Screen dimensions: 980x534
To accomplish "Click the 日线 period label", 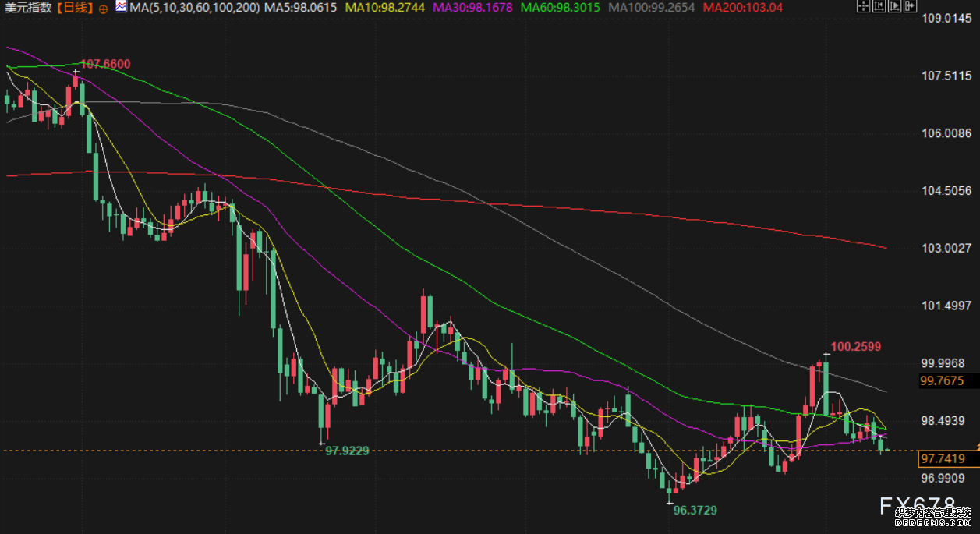I will click(76, 8).
